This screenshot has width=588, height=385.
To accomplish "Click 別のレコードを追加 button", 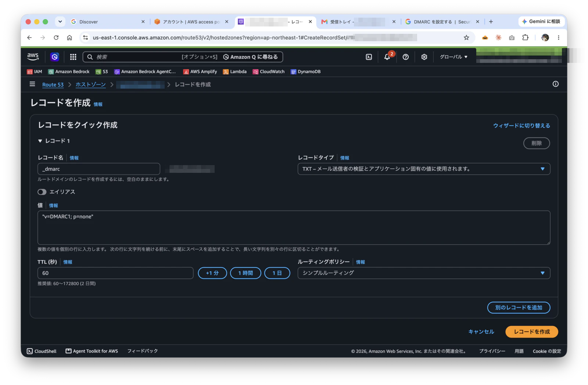I will pos(519,307).
